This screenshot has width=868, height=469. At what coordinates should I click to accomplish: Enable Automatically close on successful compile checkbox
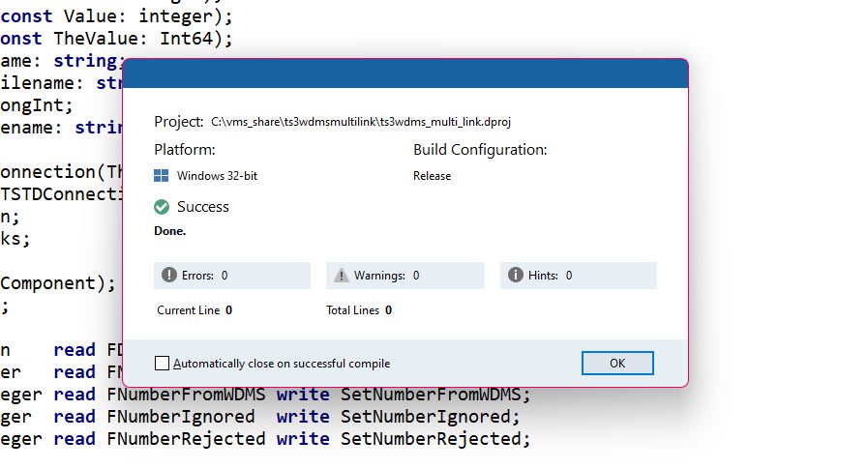(162, 364)
